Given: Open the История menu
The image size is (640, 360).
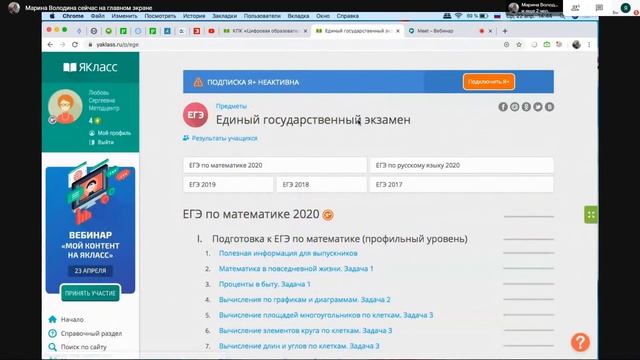Looking at the screenshot, I should [194, 16].
